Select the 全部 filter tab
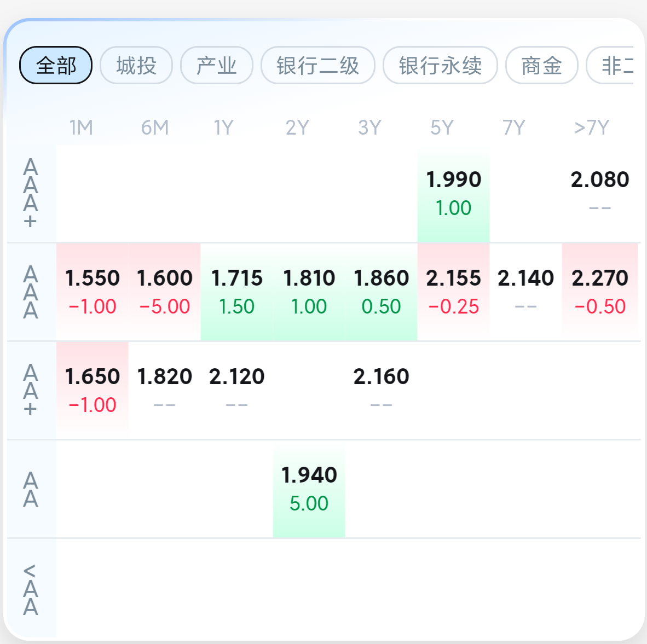 tap(56, 65)
